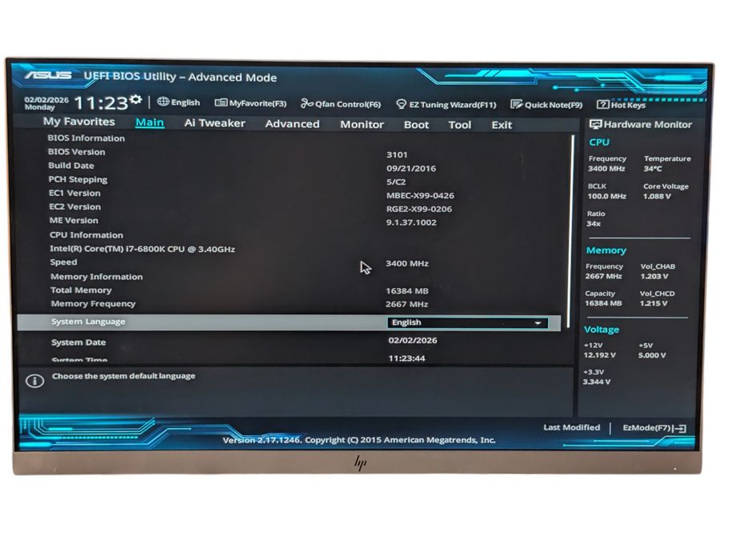Click the Ratio reading 34x
Screen dimensions: 744x560
(594, 223)
